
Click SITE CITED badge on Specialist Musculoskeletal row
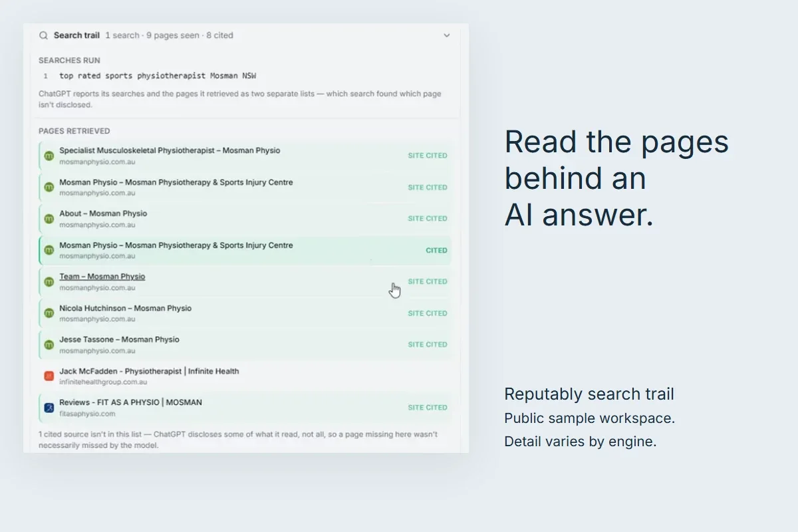point(428,156)
